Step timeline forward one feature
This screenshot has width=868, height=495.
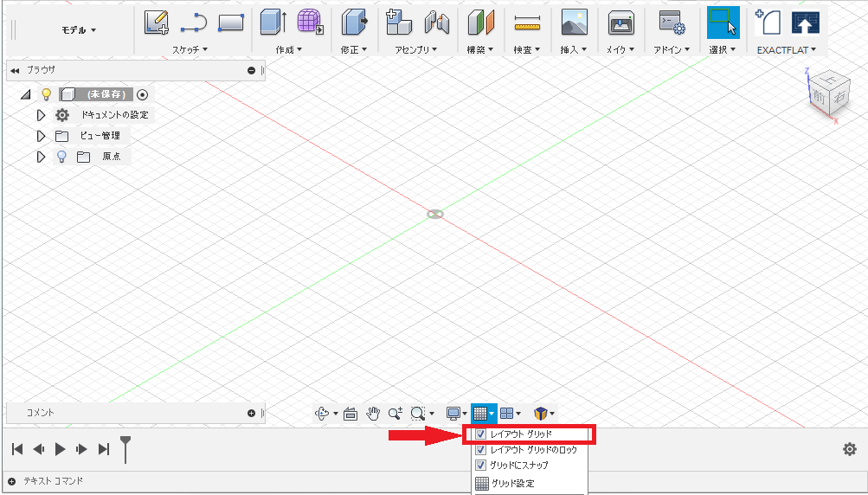(x=81, y=449)
